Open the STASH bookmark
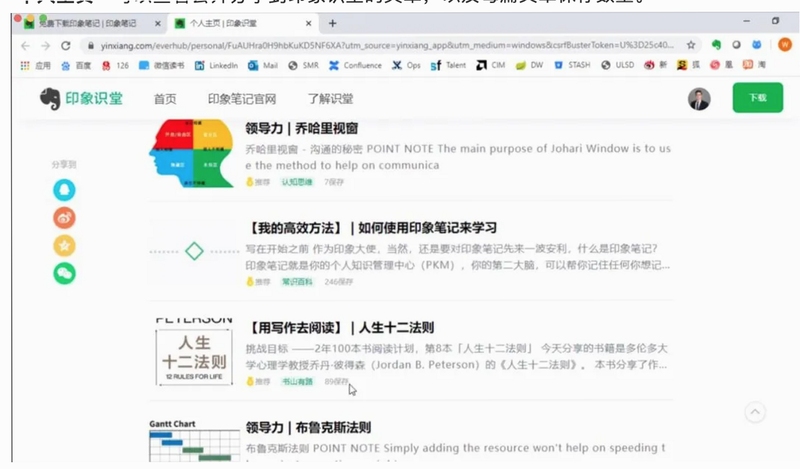800x469 pixels. tap(572, 65)
